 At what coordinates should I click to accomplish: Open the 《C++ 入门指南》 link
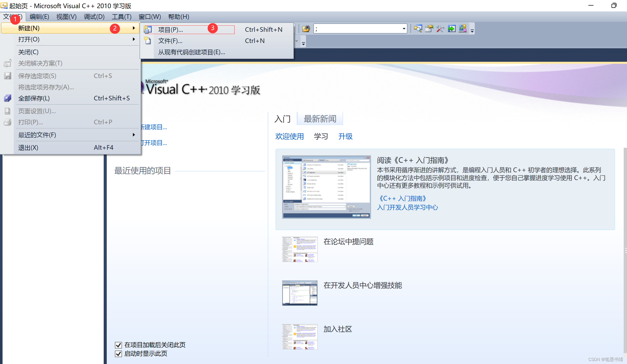pyautogui.click(x=402, y=198)
